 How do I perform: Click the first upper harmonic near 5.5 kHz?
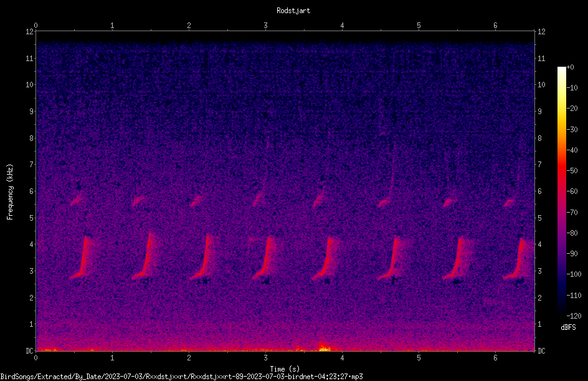click(x=77, y=200)
